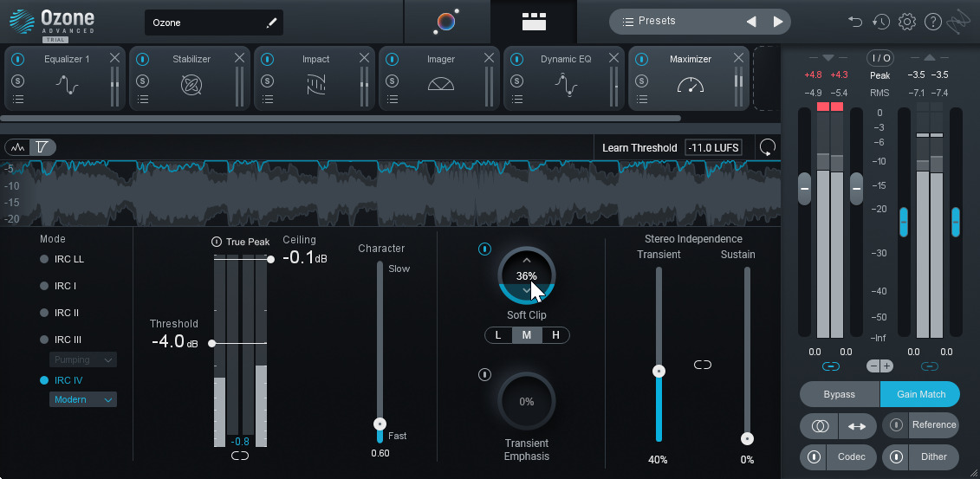The image size is (980, 479).
Task: Increase Soft Clip amount with up chevron
Action: pos(527,260)
